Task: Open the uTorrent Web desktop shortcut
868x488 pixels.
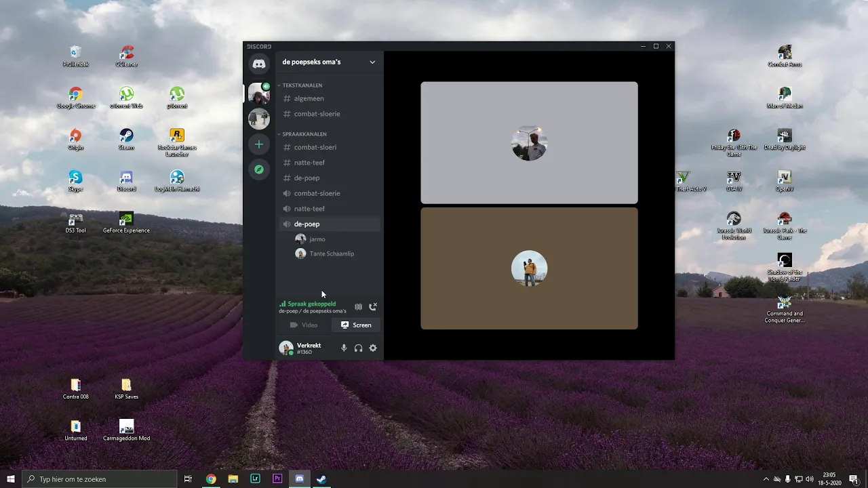Action: coord(126,98)
